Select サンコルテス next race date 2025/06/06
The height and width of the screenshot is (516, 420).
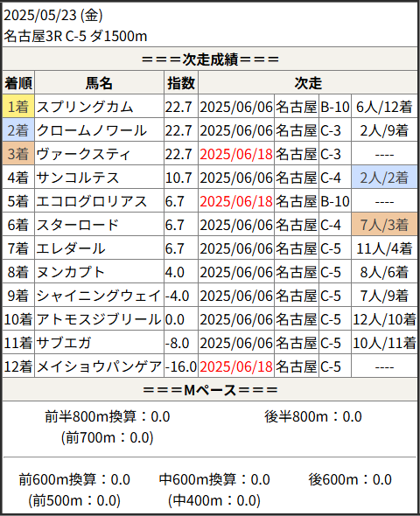[x=236, y=178]
